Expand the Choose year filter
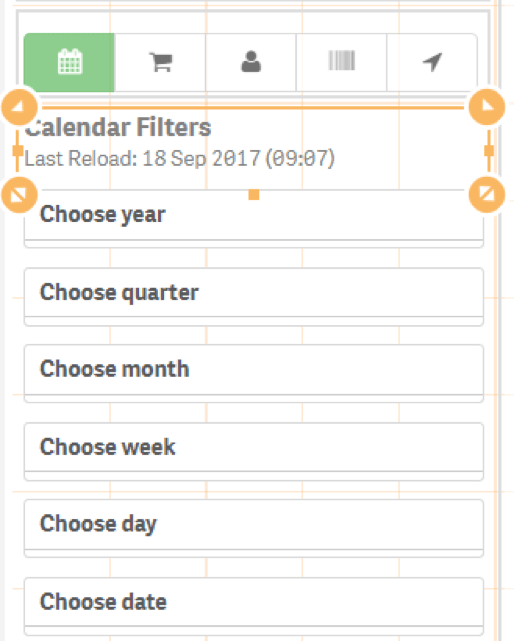514x641 pixels. (254, 219)
